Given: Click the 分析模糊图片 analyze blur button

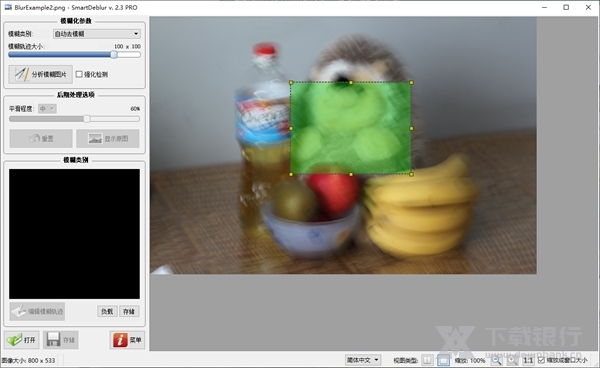Looking at the screenshot, I should click(x=41, y=74).
